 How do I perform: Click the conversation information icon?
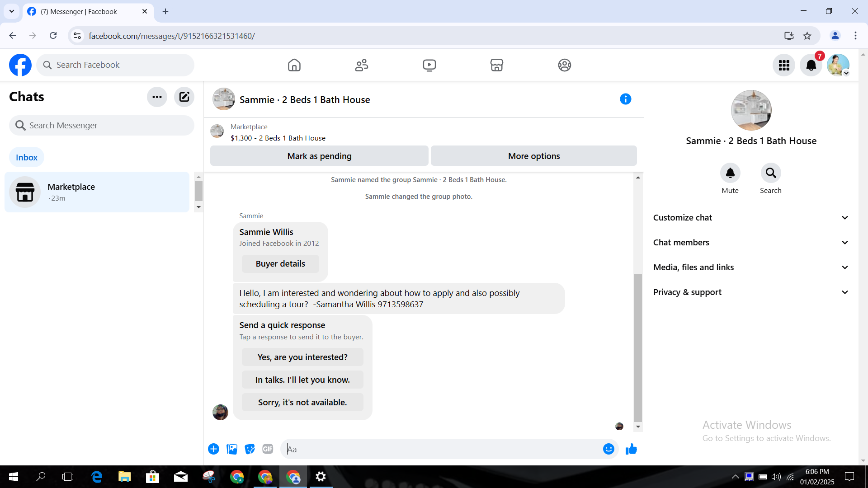(x=625, y=99)
